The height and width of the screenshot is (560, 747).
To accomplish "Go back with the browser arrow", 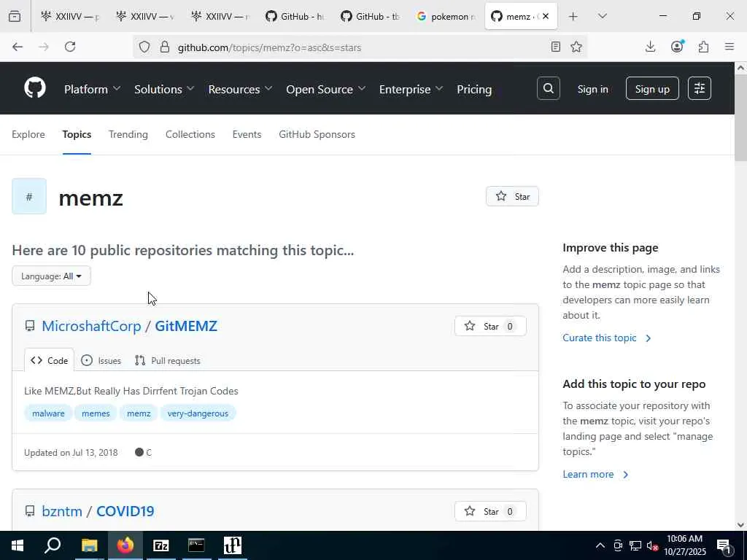I will (18, 47).
